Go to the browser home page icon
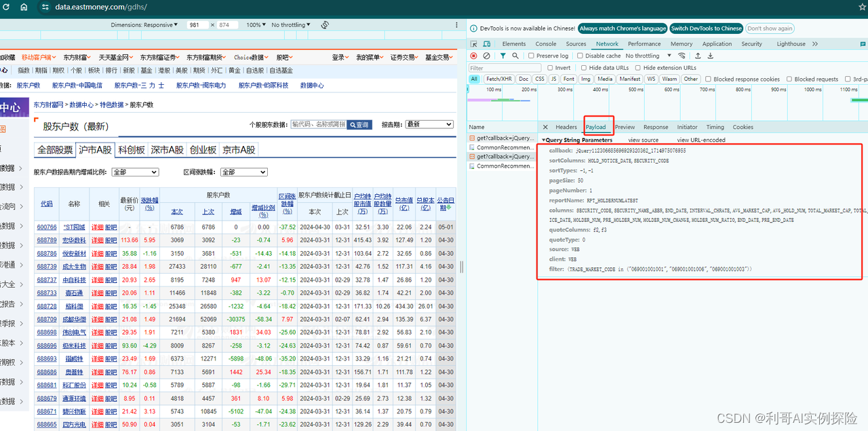This screenshot has height=431, width=868. point(24,7)
